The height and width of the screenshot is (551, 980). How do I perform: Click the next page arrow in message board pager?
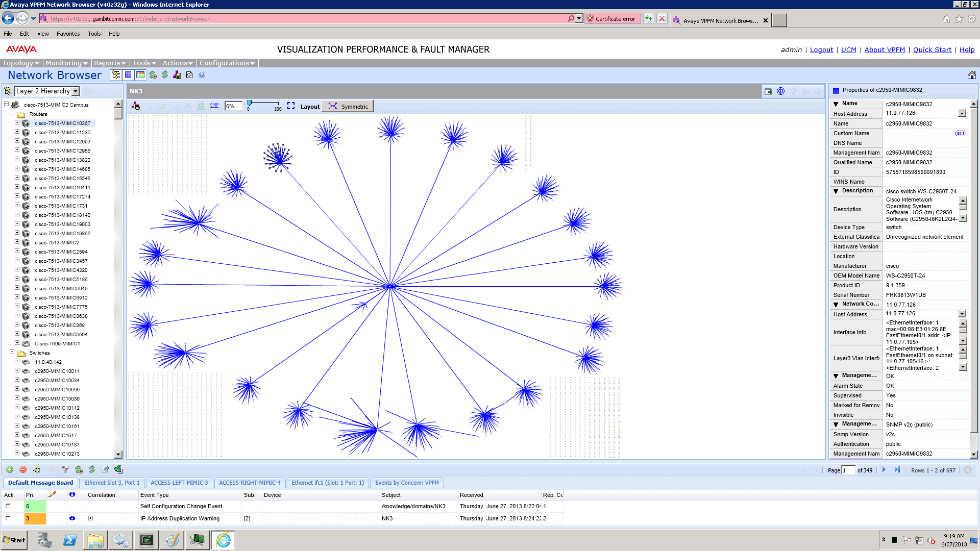884,470
